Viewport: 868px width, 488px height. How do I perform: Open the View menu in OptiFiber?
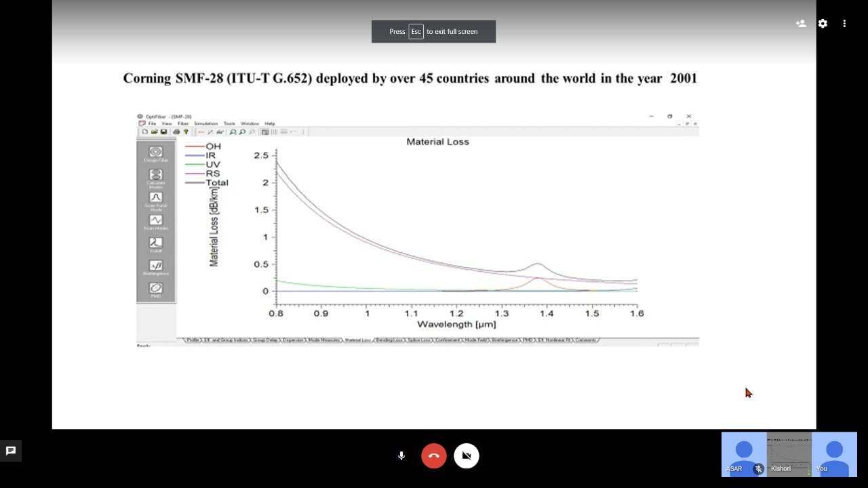(x=166, y=123)
